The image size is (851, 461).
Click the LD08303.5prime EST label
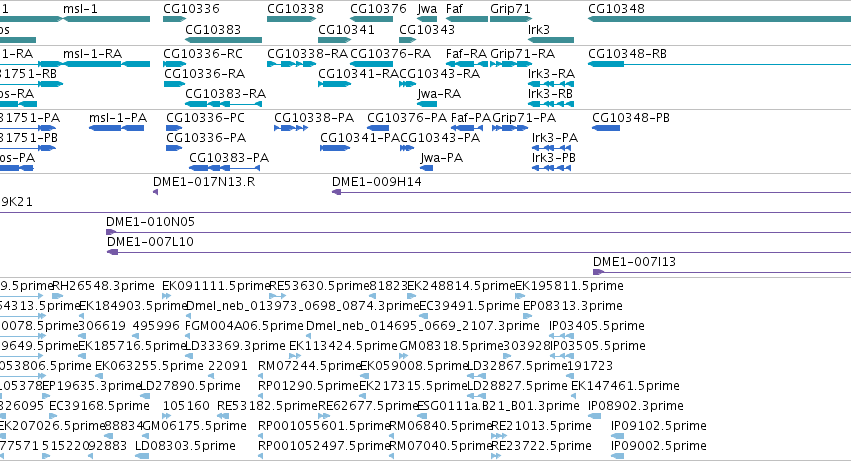click(185, 446)
